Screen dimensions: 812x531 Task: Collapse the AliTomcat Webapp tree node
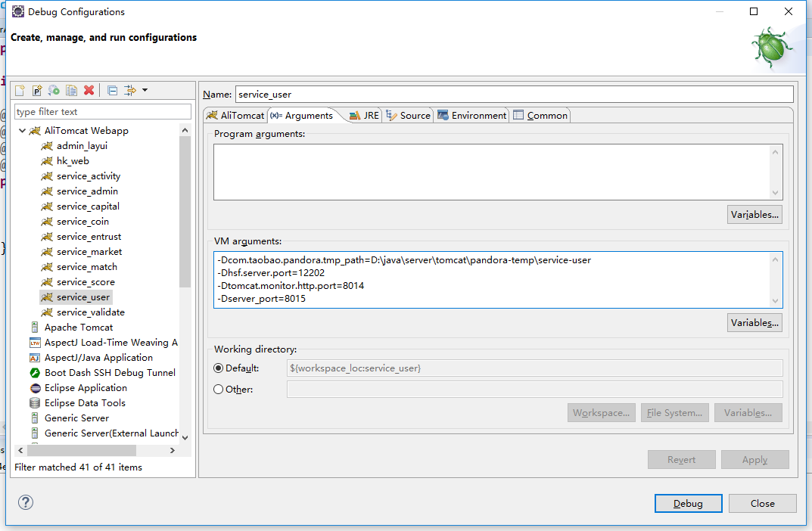(22, 130)
